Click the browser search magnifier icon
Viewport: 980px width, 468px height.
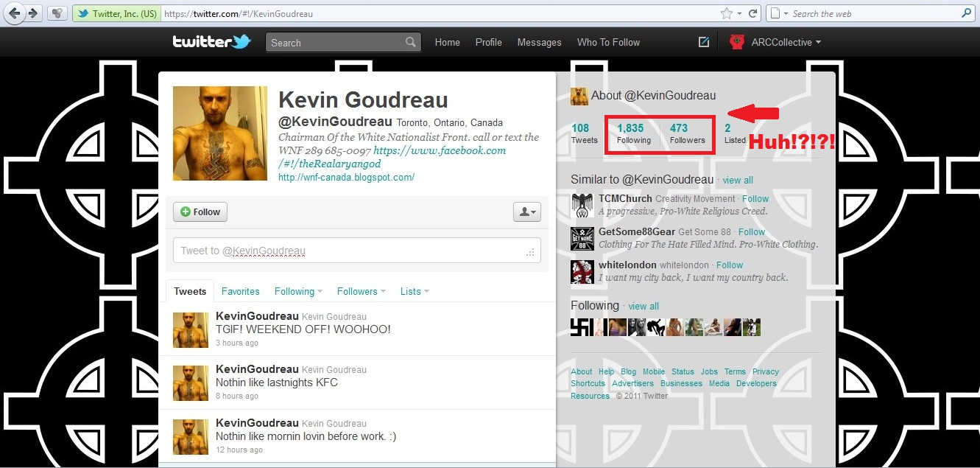point(967,13)
